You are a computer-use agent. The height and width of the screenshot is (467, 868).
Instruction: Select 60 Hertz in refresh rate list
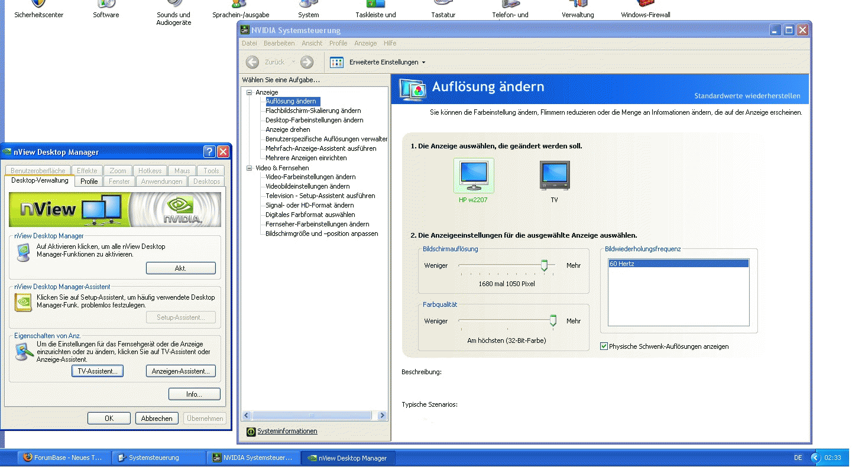678,264
